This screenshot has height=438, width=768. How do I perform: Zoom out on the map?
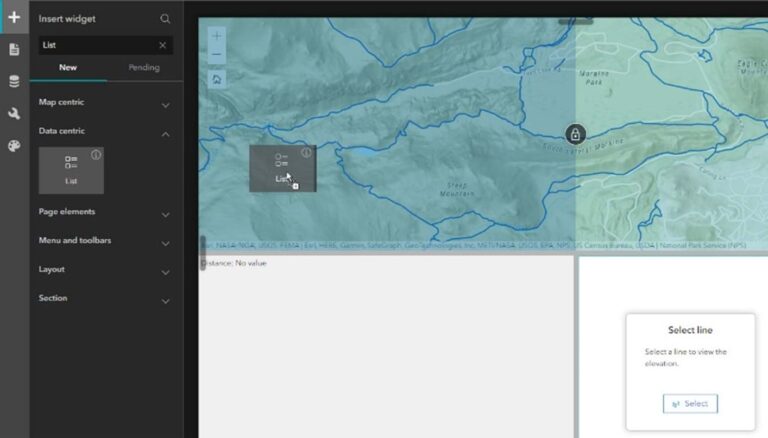tap(216, 54)
